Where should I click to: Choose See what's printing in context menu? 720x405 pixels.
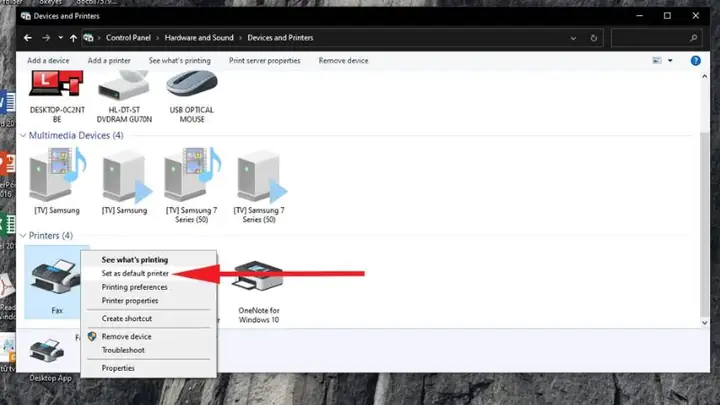[x=135, y=260]
